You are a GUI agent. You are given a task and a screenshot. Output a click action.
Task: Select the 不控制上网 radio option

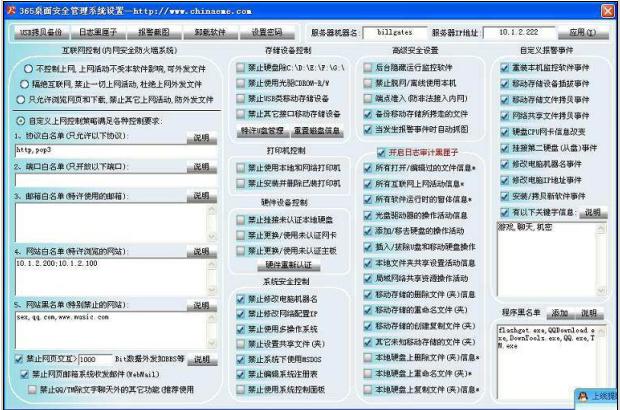coord(24,69)
